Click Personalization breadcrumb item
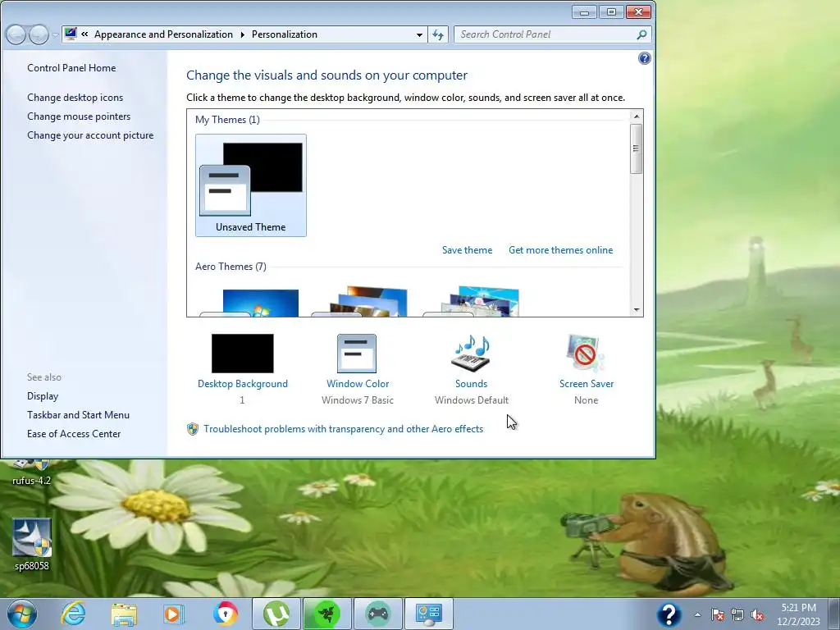This screenshot has width=840, height=630. coord(285,34)
